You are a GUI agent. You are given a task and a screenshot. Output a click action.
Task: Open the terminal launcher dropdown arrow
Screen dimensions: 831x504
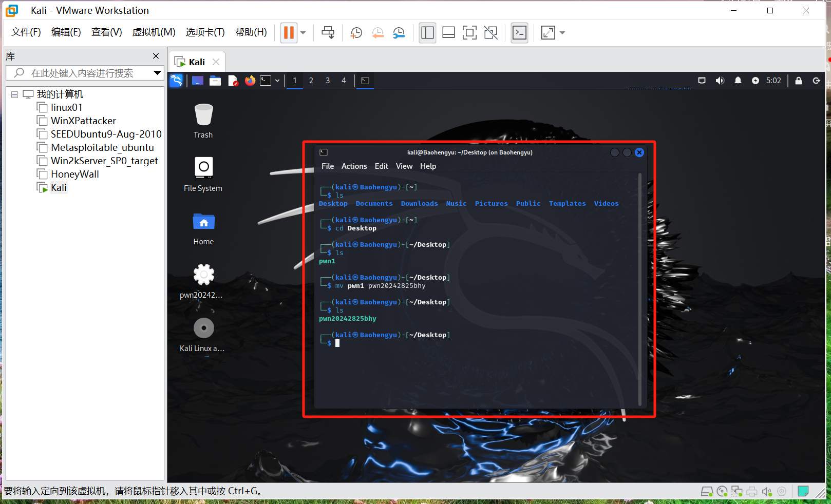tap(277, 81)
